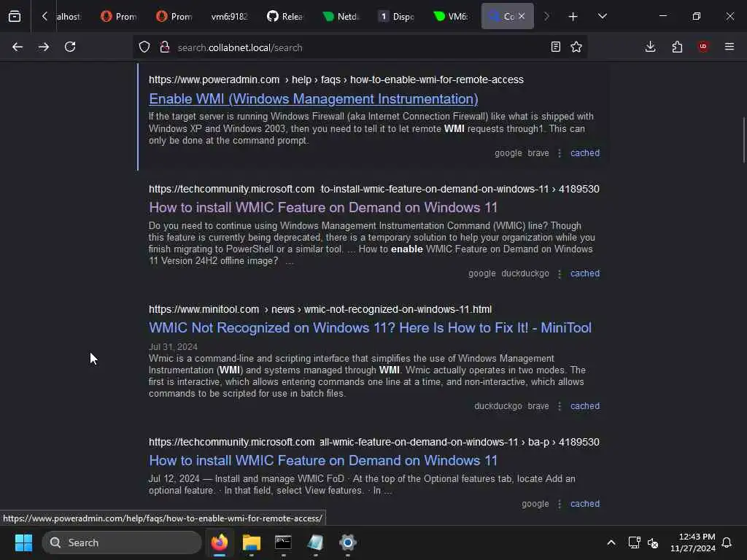Open the Settings gear app in the taskbar
Viewport: 747px width, 560px height.
tap(348, 542)
